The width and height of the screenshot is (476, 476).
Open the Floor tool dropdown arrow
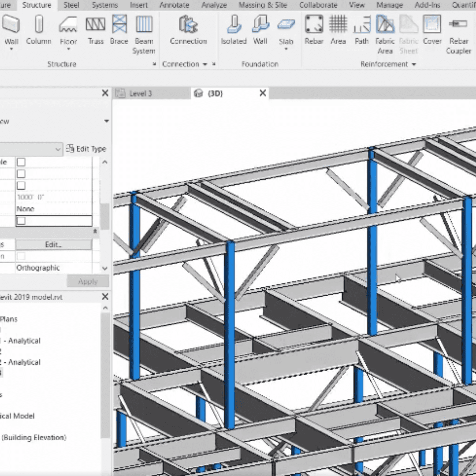pyautogui.click(x=68, y=49)
